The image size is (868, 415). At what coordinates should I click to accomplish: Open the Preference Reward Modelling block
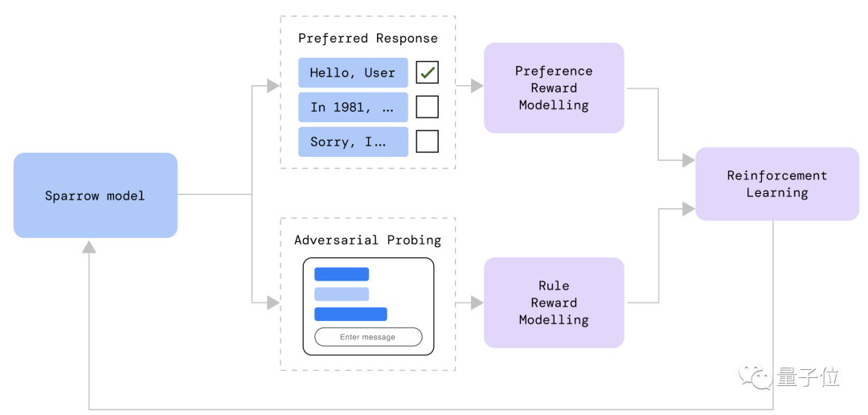554,88
